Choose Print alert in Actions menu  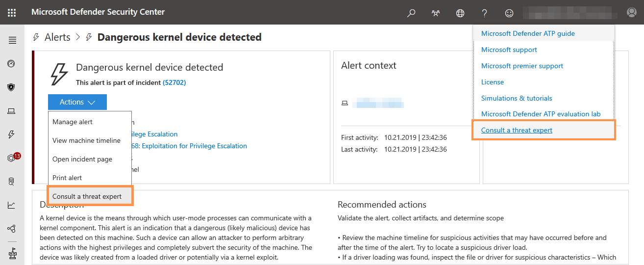click(x=67, y=178)
